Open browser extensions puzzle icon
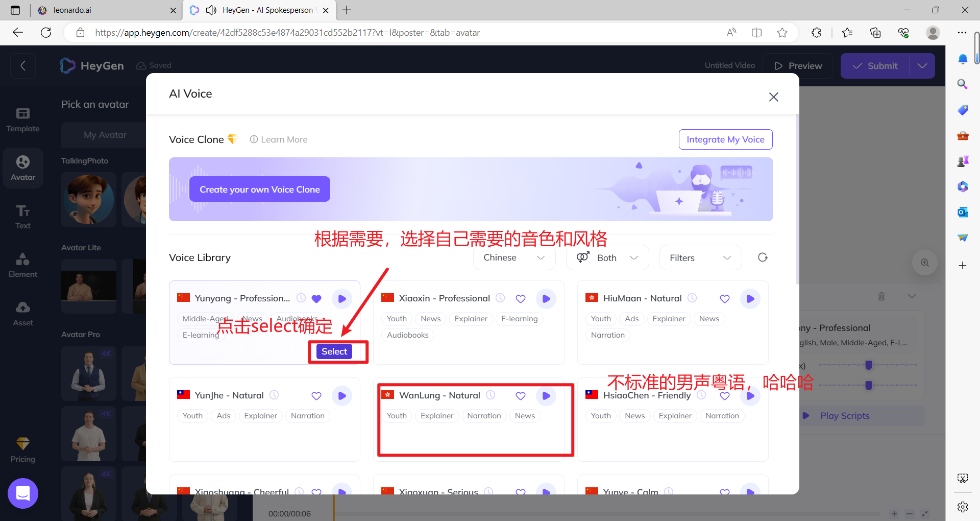 pyautogui.click(x=816, y=33)
